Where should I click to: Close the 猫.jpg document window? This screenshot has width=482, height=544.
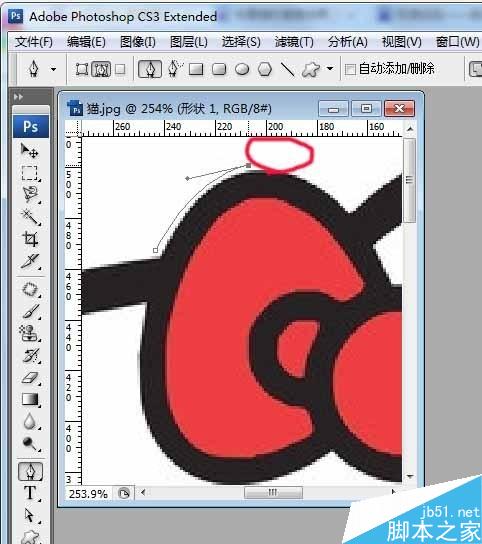[399, 109]
